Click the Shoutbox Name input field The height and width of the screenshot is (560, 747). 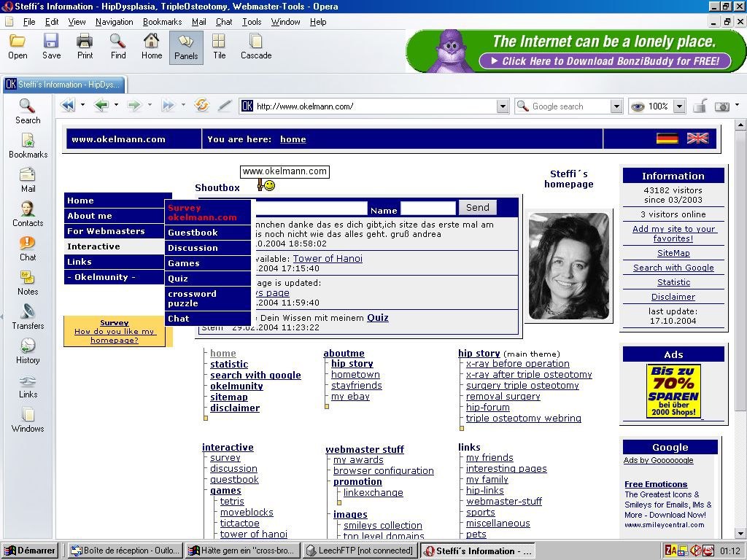[428, 208]
